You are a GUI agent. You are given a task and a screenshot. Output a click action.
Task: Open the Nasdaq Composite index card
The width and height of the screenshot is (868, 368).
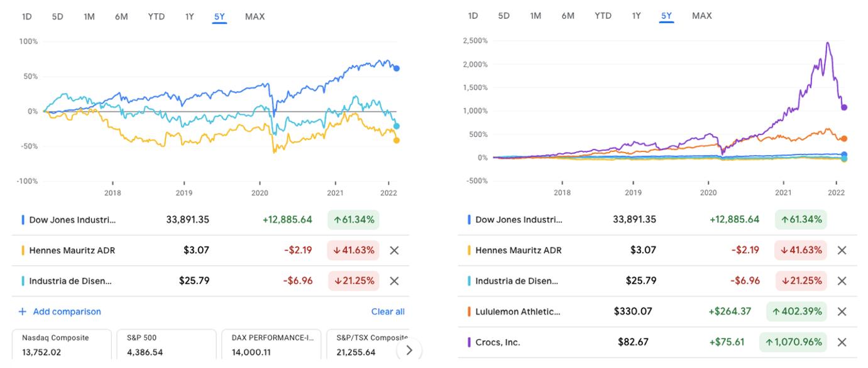61,345
